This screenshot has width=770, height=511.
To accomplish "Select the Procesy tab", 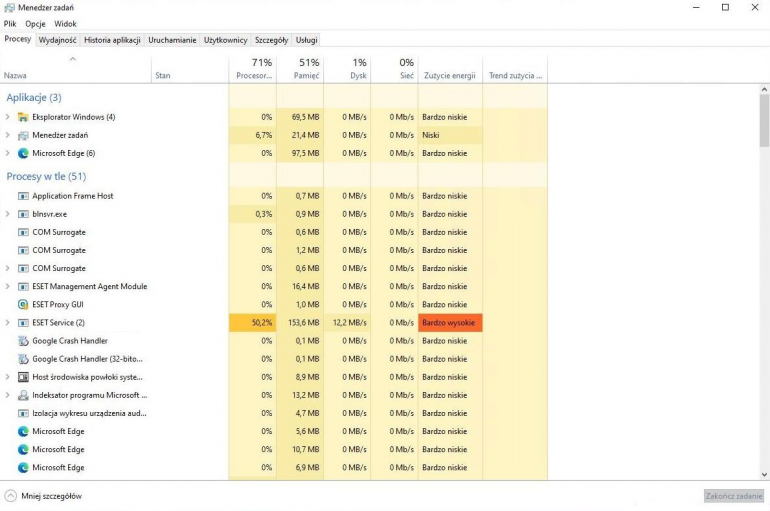I will [18, 39].
